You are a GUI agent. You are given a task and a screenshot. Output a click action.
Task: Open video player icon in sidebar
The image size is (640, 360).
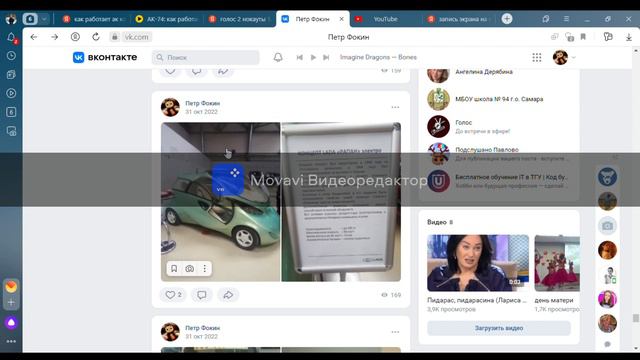tap(11, 93)
